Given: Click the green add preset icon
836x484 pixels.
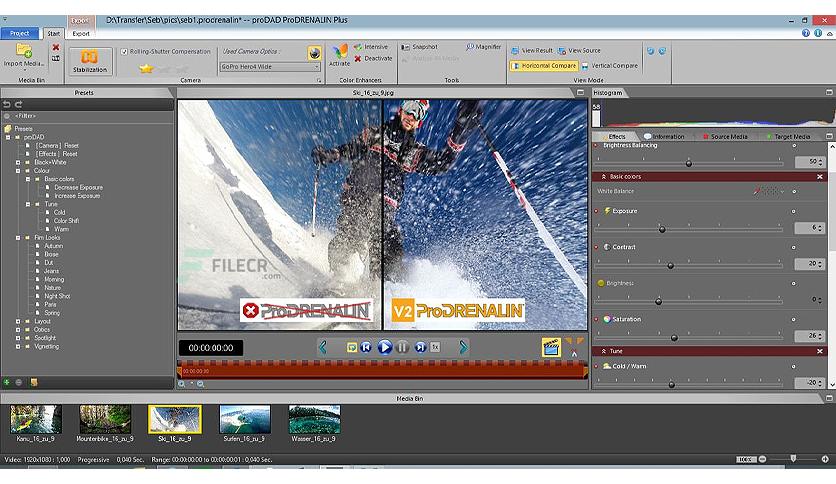Looking at the screenshot, I should tap(6, 382).
